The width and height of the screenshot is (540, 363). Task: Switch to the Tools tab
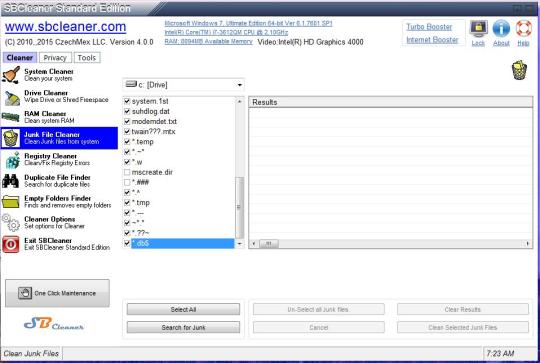(x=87, y=58)
